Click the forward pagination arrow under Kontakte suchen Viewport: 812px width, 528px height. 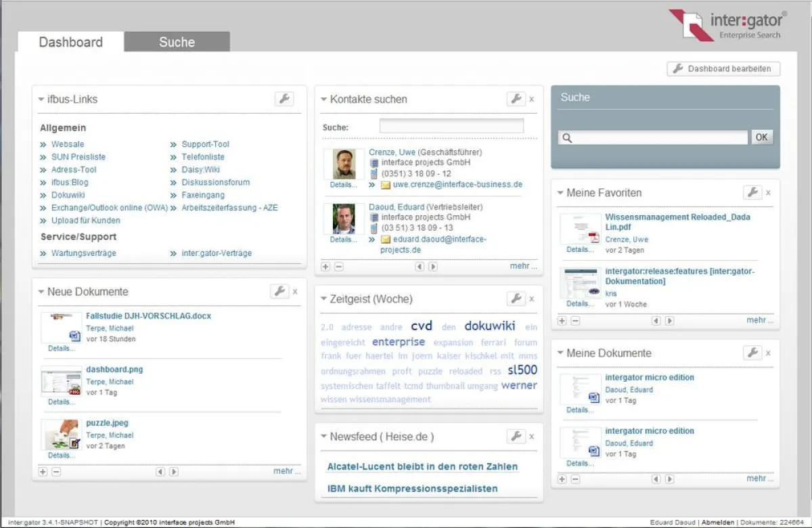[433, 266]
